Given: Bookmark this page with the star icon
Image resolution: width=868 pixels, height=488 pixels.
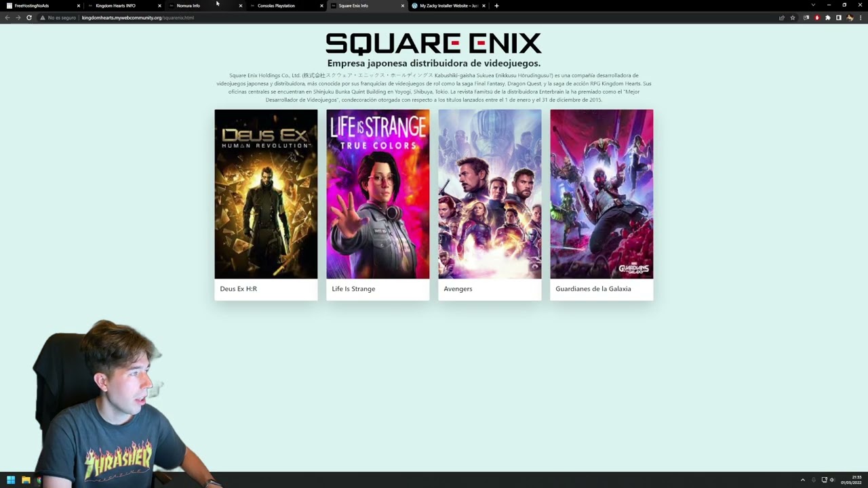Looking at the screenshot, I should tap(793, 18).
